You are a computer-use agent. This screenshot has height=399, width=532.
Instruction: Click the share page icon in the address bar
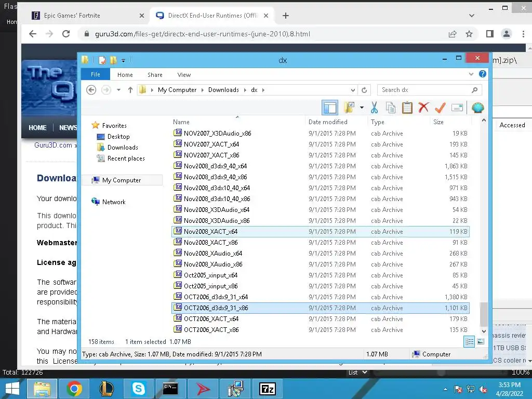453,34
